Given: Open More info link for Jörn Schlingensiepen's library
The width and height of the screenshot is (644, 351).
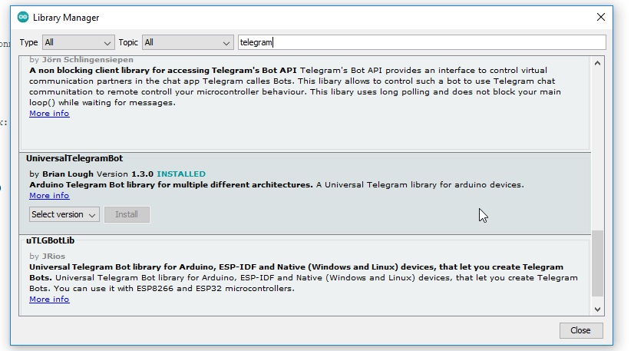Looking at the screenshot, I should (x=49, y=114).
